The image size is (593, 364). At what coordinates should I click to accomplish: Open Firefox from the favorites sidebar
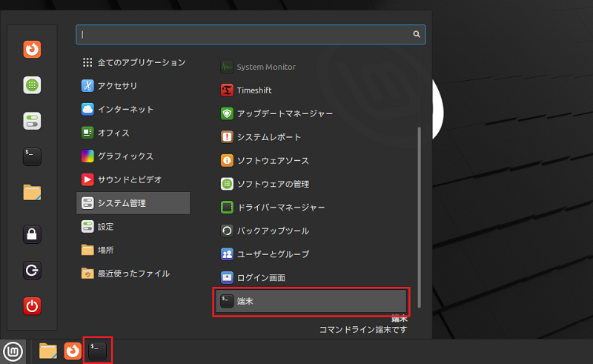(x=32, y=49)
